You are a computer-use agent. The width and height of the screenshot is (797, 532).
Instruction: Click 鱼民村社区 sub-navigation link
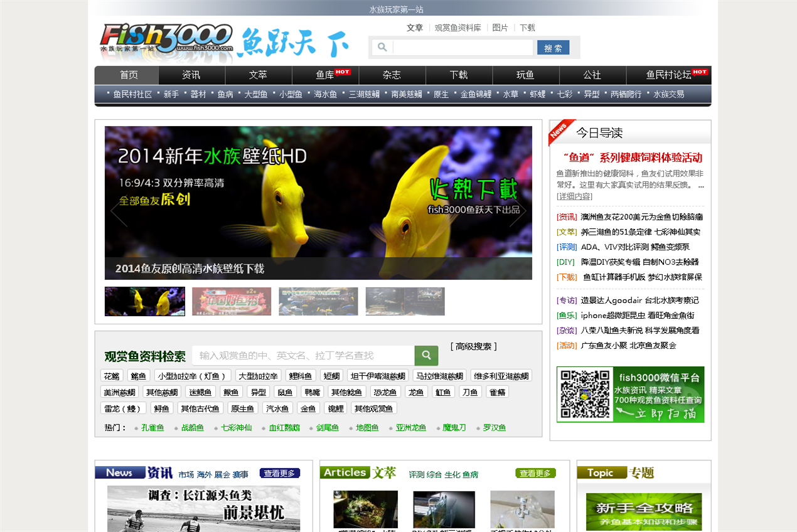[x=132, y=94]
